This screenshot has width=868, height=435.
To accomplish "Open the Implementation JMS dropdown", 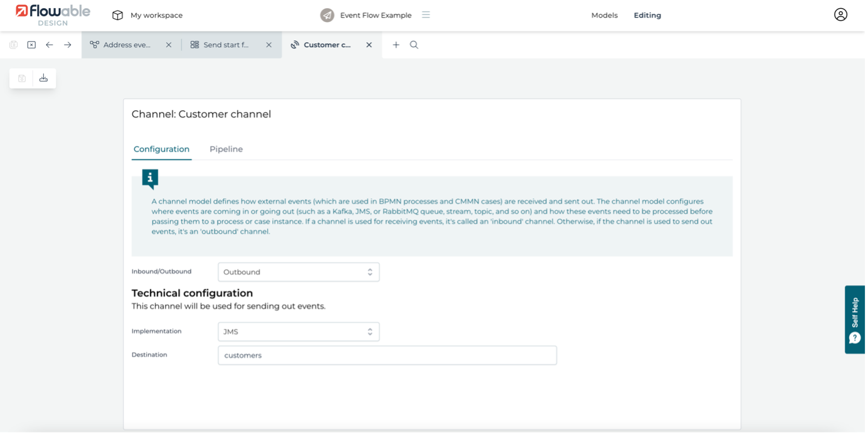I will coord(299,332).
